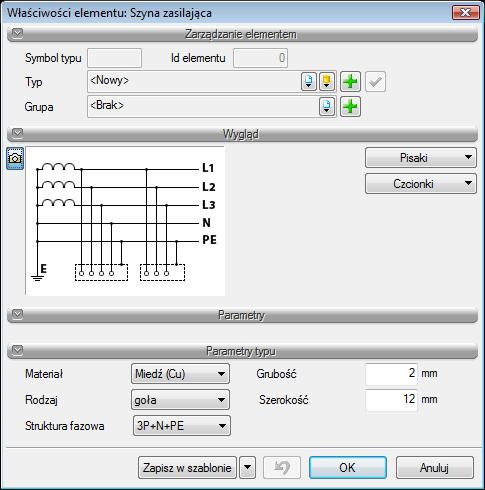Open the Materiał combo box Miedź (Cu)
Screen dimensions: 485x490
tap(180, 374)
